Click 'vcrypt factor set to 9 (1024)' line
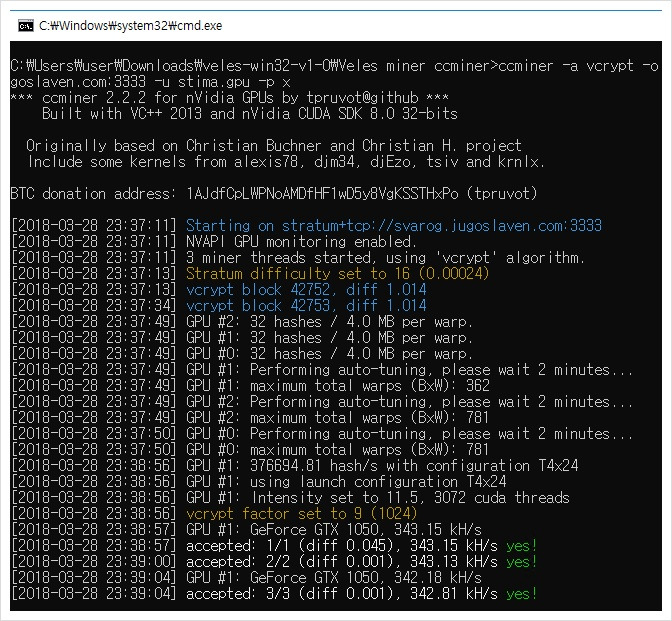Image resolution: width=672 pixels, height=621 pixels. click(214, 513)
